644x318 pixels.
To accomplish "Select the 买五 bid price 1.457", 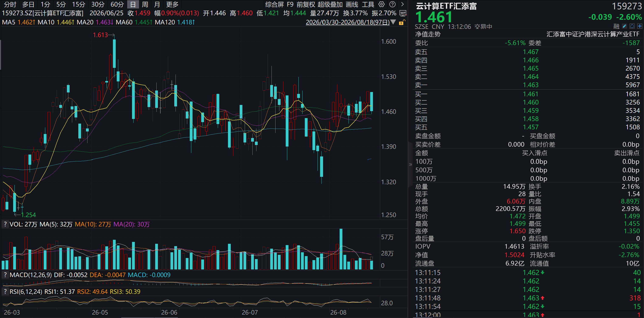I will coord(530,127).
